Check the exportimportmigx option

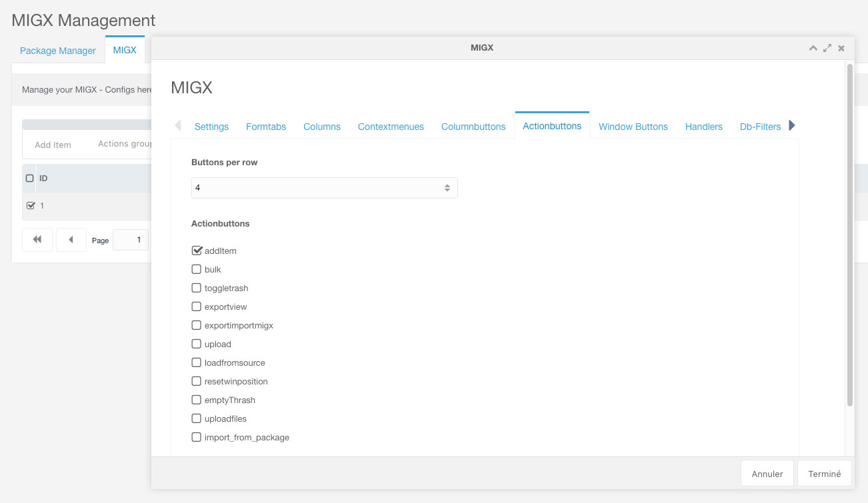197,325
